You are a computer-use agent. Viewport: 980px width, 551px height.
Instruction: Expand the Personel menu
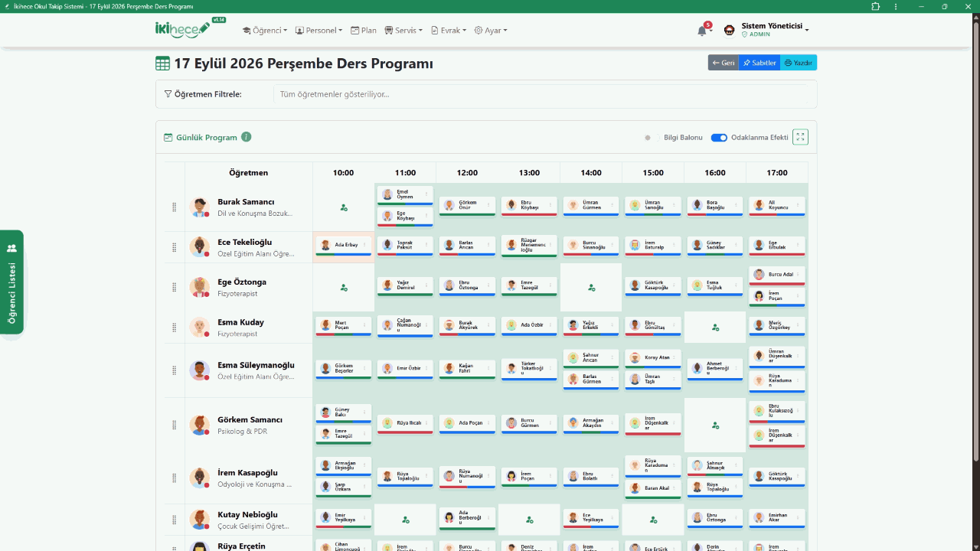coord(318,31)
